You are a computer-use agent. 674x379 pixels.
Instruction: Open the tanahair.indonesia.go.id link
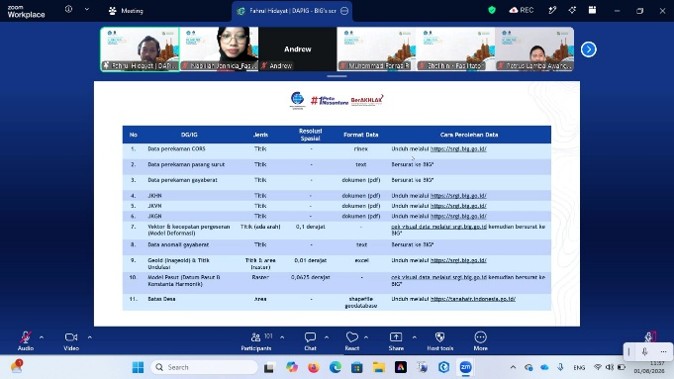point(473,299)
